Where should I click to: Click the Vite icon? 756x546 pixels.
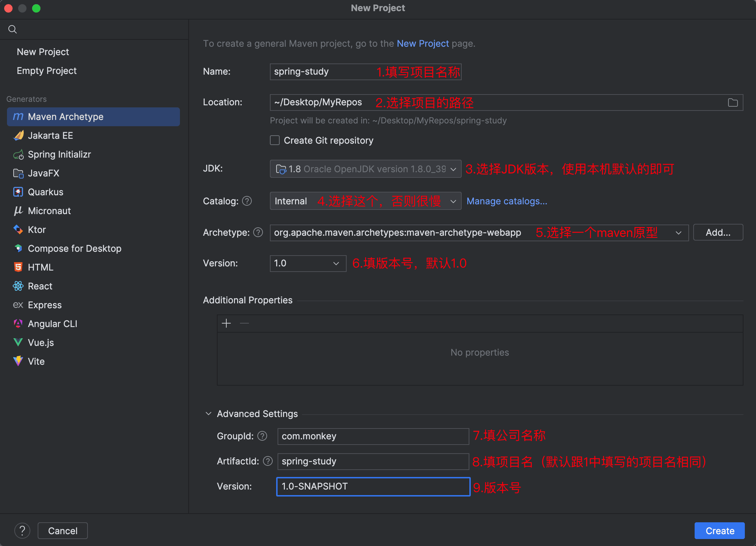tap(18, 361)
